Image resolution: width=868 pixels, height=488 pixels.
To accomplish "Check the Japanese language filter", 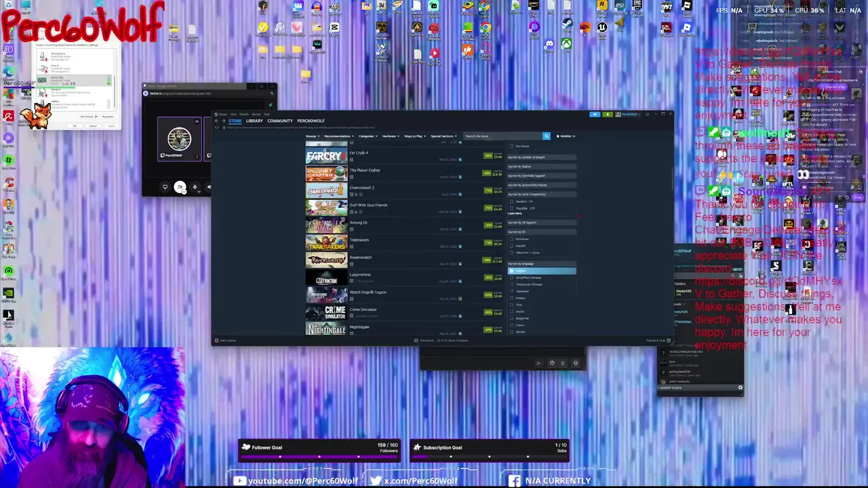I will [511, 291].
